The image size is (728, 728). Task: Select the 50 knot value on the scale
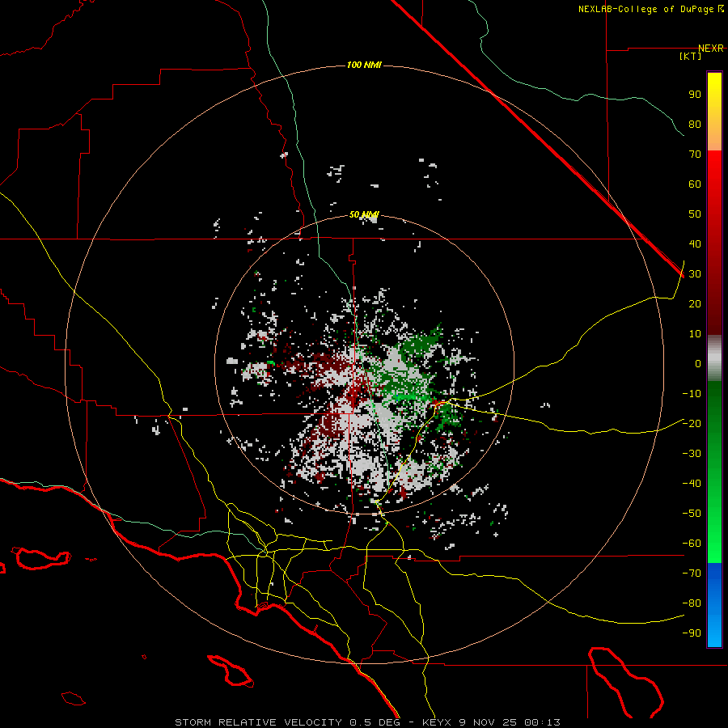(x=695, y=214)
